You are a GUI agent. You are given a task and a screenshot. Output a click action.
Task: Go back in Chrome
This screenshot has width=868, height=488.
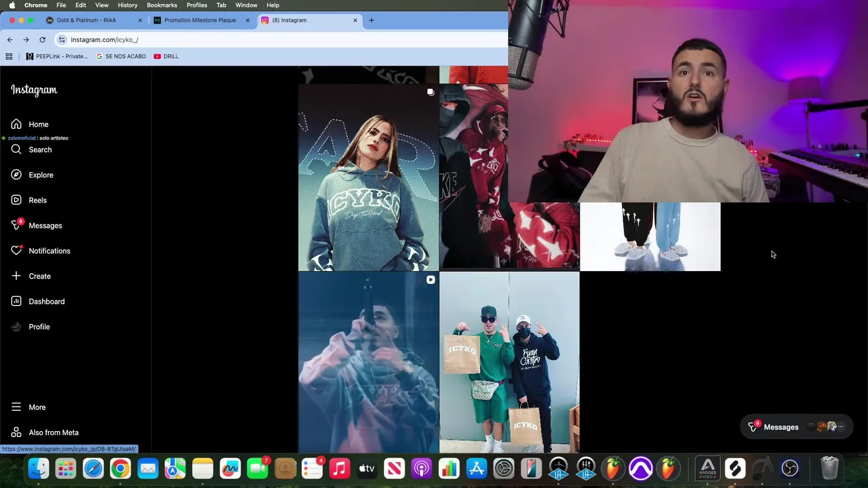coord(9,40)
